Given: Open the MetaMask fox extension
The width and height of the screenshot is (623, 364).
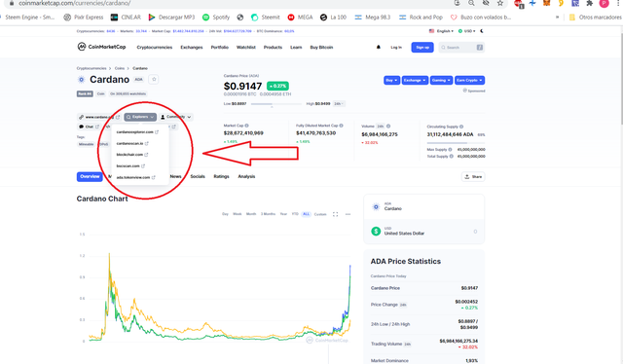Looking at the screenshot, I should click(x=547, y=3).
